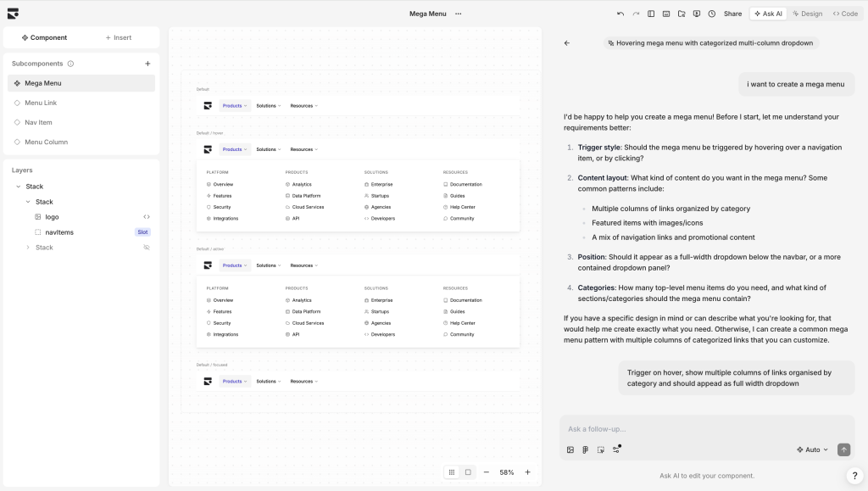Send the AI follow-up with arrow button
The width and height of the screenshot is (868, 491).
pos(843,449)
